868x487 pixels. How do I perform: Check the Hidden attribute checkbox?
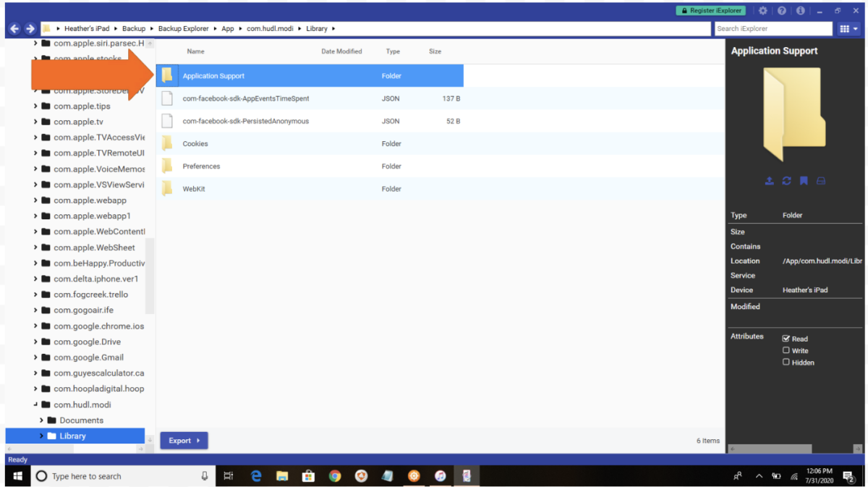786,362
